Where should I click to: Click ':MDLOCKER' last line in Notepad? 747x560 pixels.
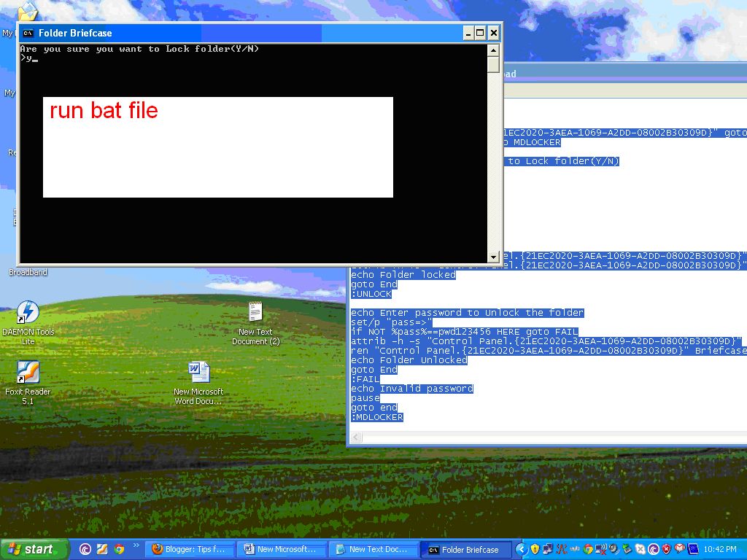tap(377, 417)
